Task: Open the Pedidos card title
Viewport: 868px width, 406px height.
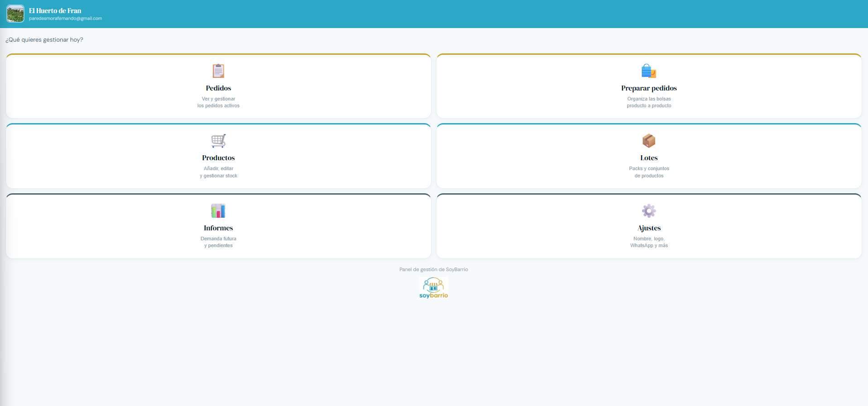Action: (218, 88)
